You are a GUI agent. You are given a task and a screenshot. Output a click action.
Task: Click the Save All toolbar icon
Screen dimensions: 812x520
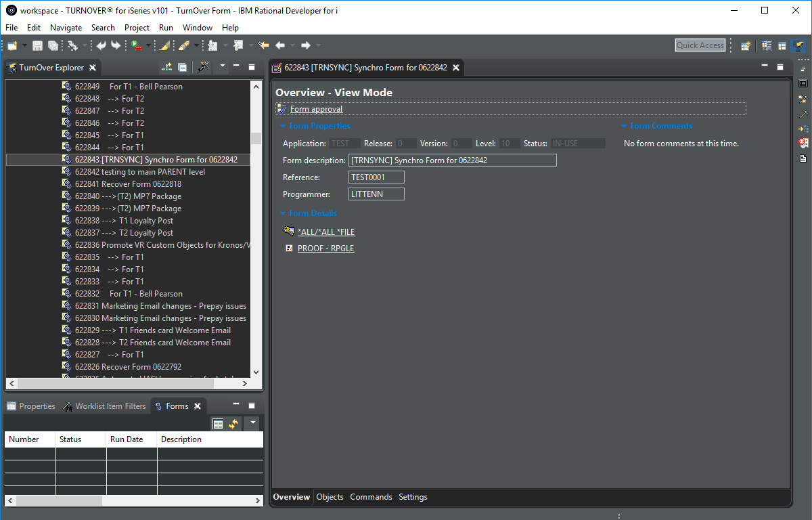(x=52, y=45)
